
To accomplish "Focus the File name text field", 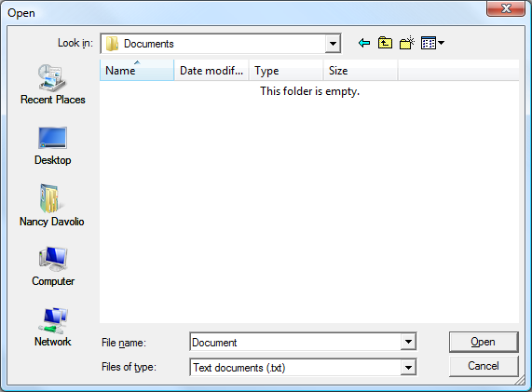I will (295, 342).
